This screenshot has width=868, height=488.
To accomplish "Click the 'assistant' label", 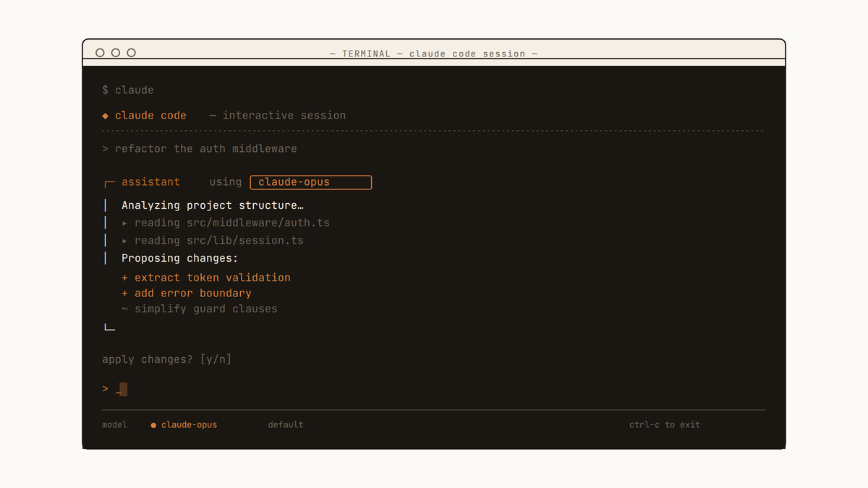I will [x=150, y=182].
